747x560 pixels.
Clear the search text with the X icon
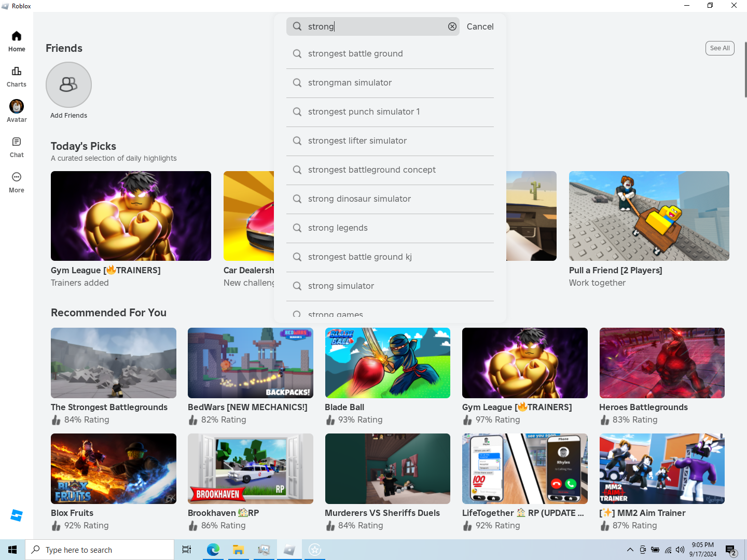(452, 26)
